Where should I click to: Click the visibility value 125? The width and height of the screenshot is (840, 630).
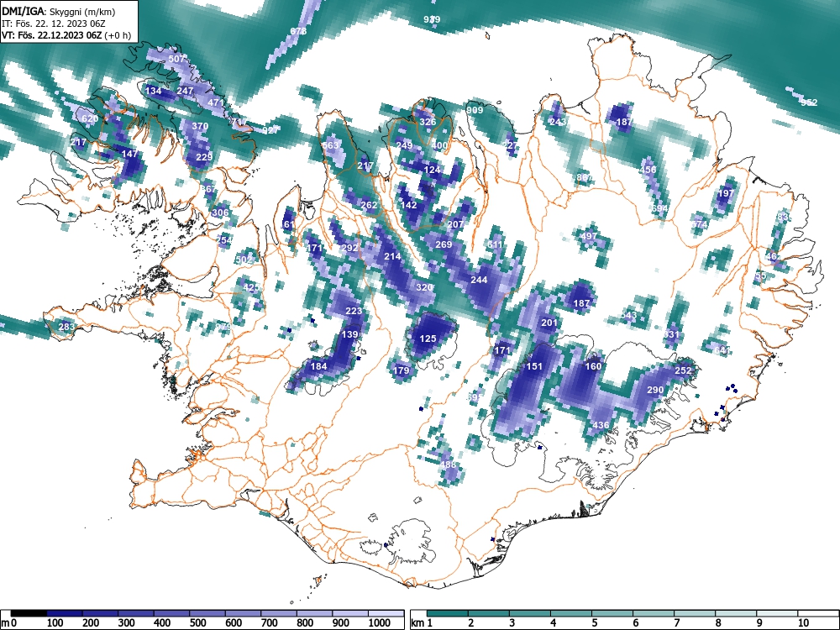coord(428,339)
